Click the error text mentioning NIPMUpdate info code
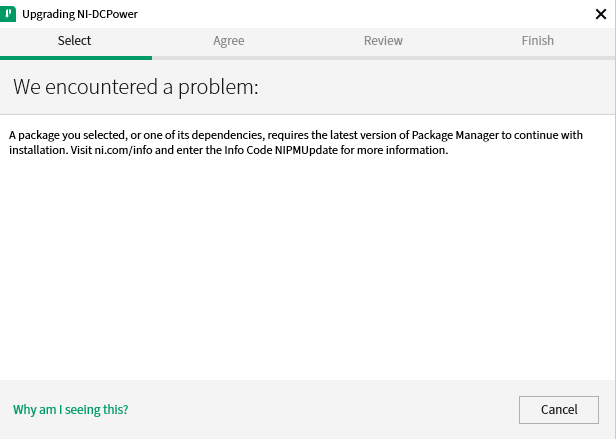616x439 pixels. (296, 142)
